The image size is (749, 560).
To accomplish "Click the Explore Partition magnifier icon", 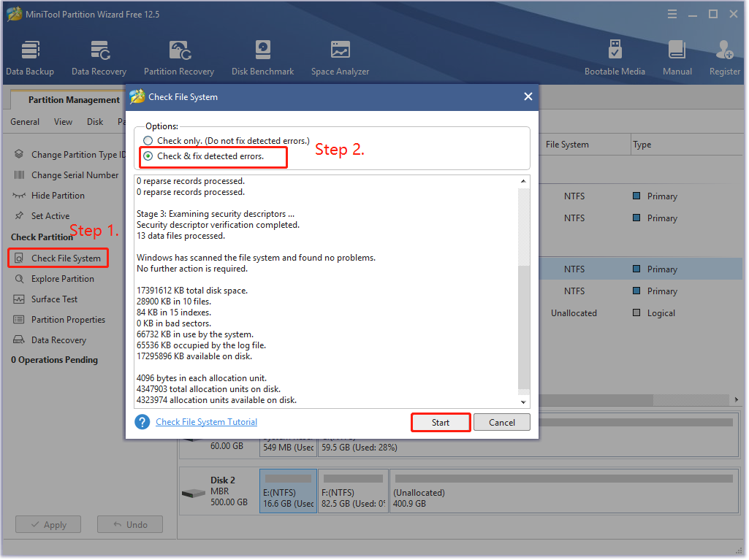I will click(19, 279).
